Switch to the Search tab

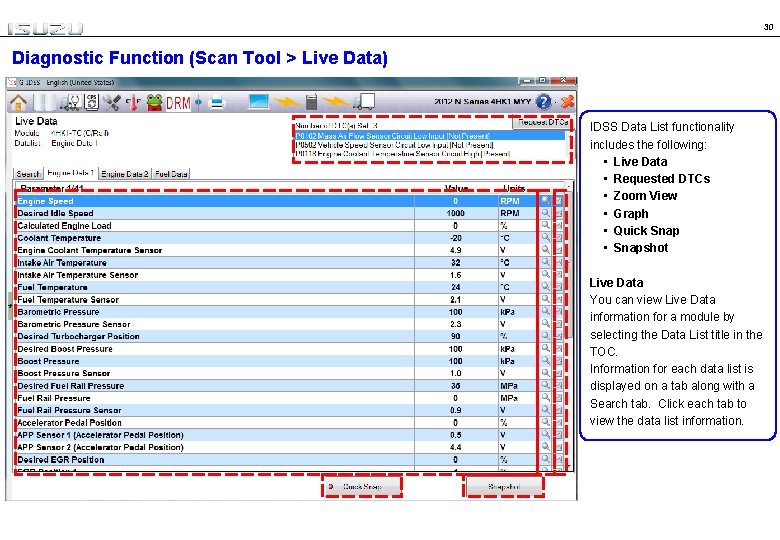[x=28, y=174]
